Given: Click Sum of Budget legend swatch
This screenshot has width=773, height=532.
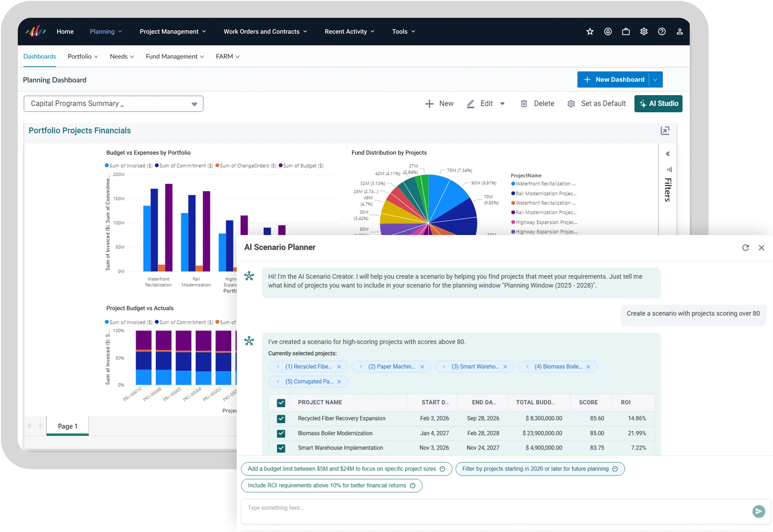Looking at the screenshot, I should point(281,165).
